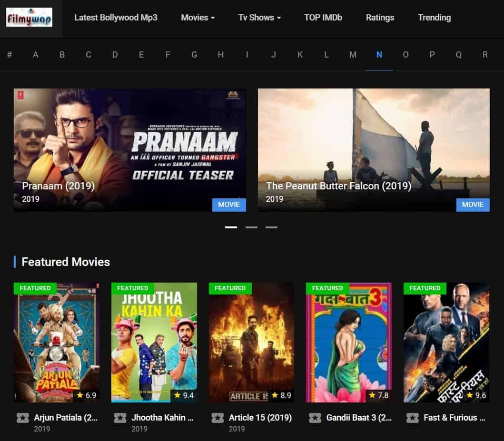Filter titles by letter O
Screen dimensions: 504x441
(406, 55)
